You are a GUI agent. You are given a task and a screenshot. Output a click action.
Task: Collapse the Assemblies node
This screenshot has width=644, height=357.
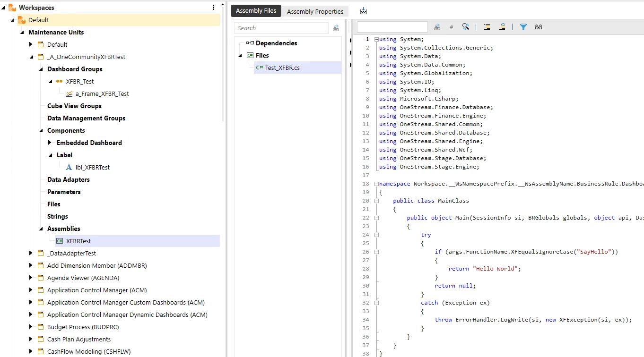pyautogui.click(x=41, y=229)
